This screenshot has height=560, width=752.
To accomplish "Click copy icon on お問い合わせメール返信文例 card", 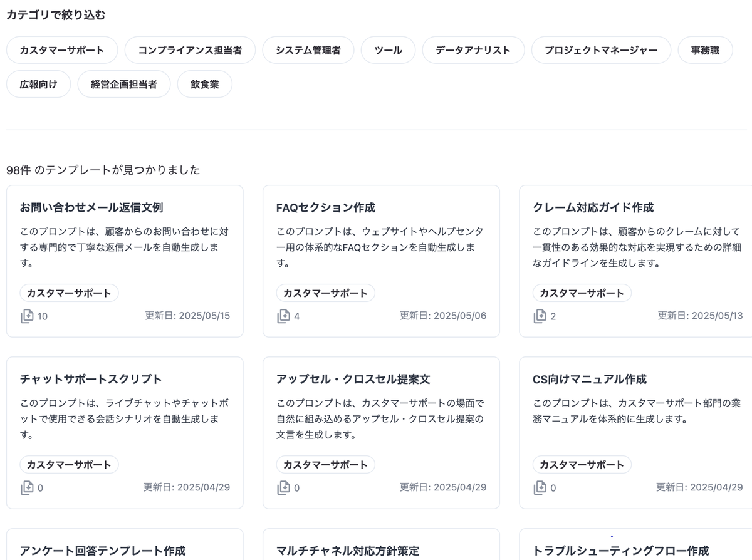I will coord(27,316).
